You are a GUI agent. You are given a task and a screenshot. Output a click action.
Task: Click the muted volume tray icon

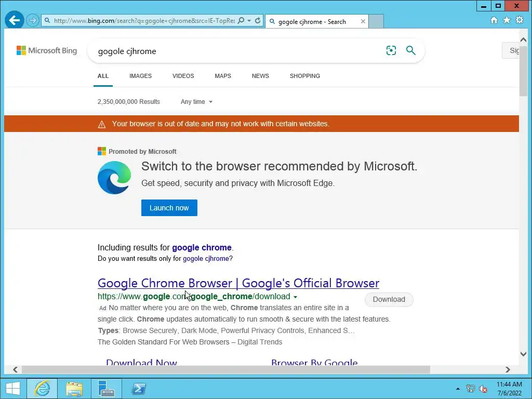(x=483, y=389)
